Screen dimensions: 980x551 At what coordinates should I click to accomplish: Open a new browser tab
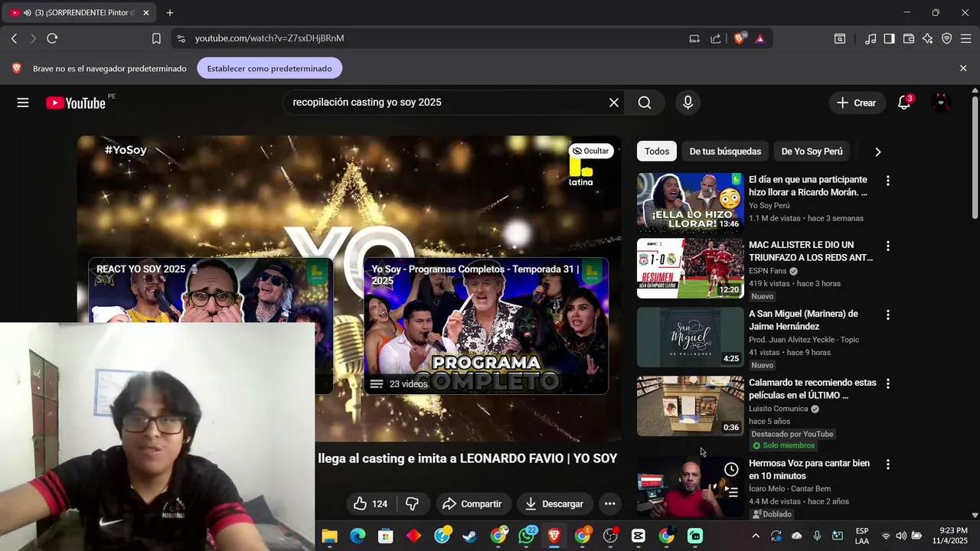[170, 13]
